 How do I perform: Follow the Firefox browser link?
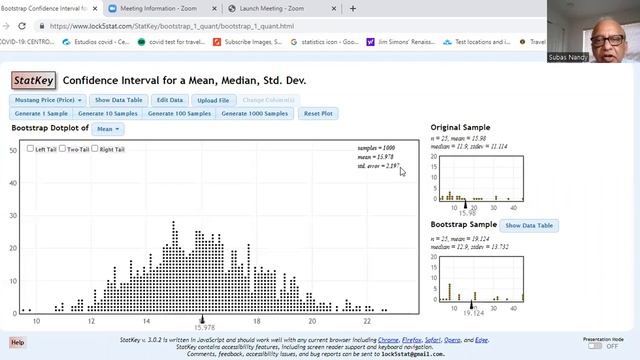coord(411,340)
